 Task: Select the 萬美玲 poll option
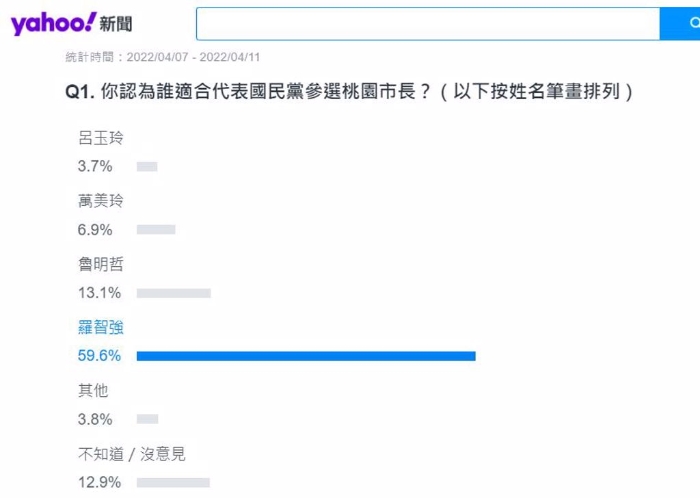101,201
